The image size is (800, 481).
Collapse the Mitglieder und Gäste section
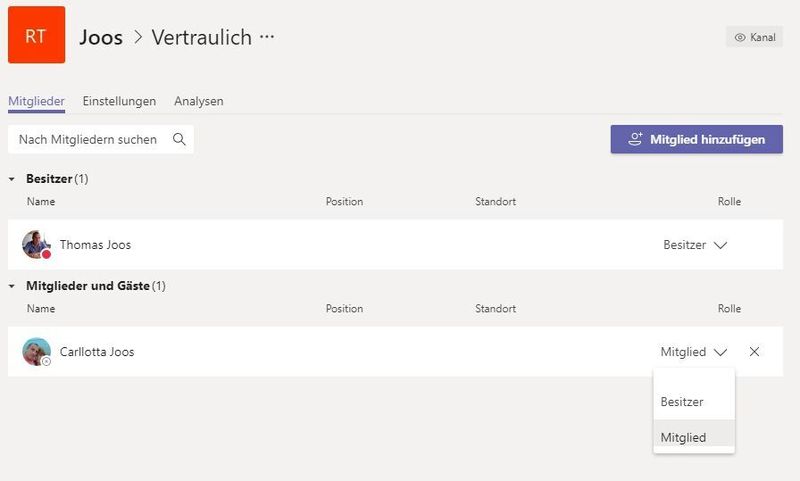12,286
